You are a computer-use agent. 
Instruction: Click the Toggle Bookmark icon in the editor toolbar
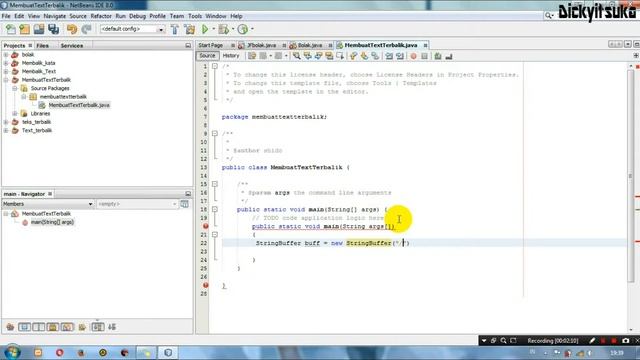pyautogui.click(x=375, y=56)
